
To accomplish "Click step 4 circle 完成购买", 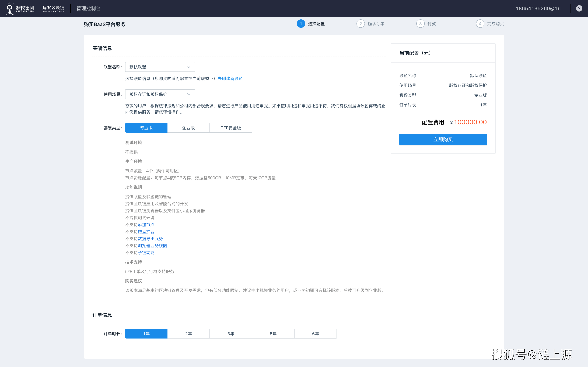I will [480, 24].
